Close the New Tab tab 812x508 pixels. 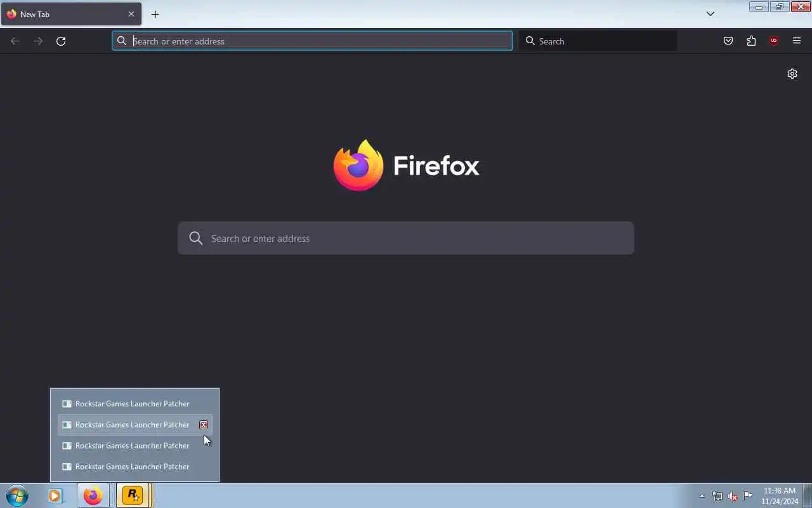click(x=131, y=14)
